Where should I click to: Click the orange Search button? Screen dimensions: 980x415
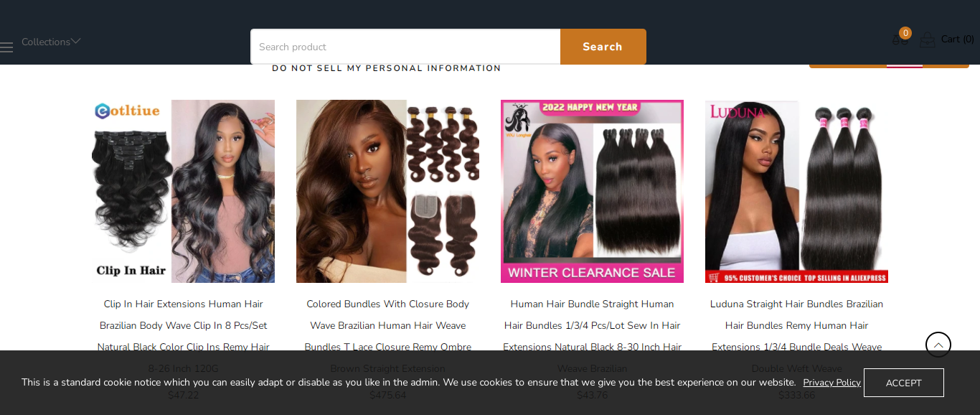point(603,47)
